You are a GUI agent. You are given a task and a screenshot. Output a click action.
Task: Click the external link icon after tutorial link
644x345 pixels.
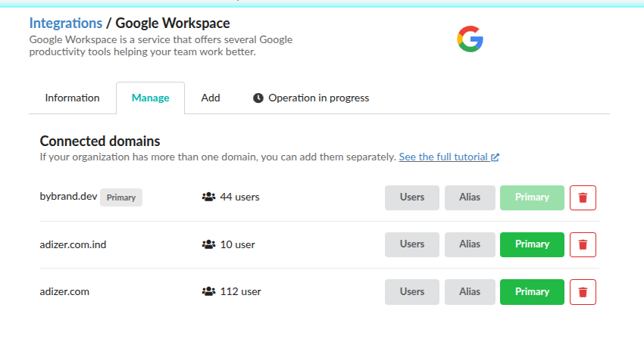click(x=495, y=157)
